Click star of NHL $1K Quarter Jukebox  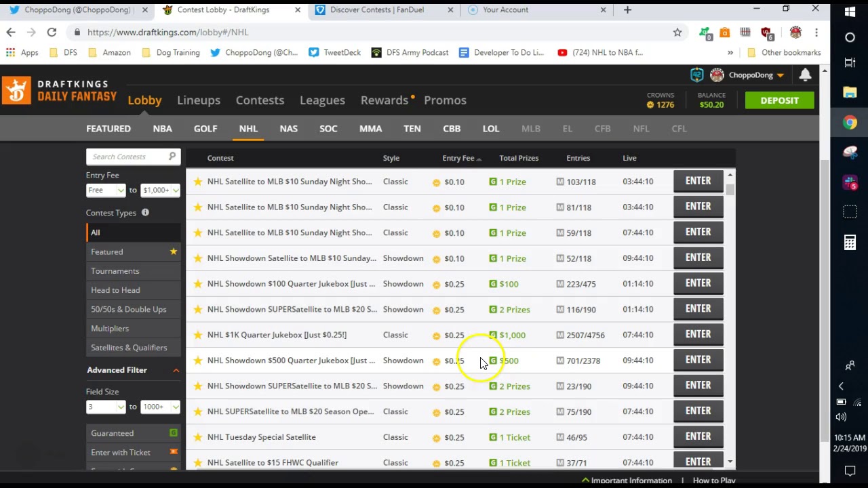click(x=198, y=335)
